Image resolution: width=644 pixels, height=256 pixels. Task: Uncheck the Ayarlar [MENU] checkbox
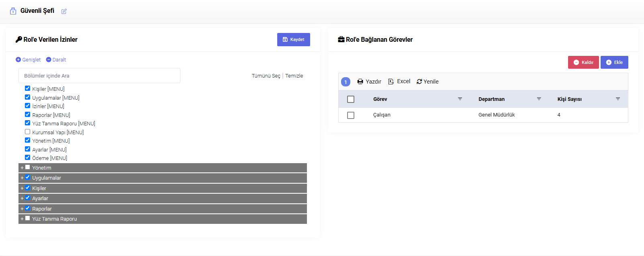27,149
